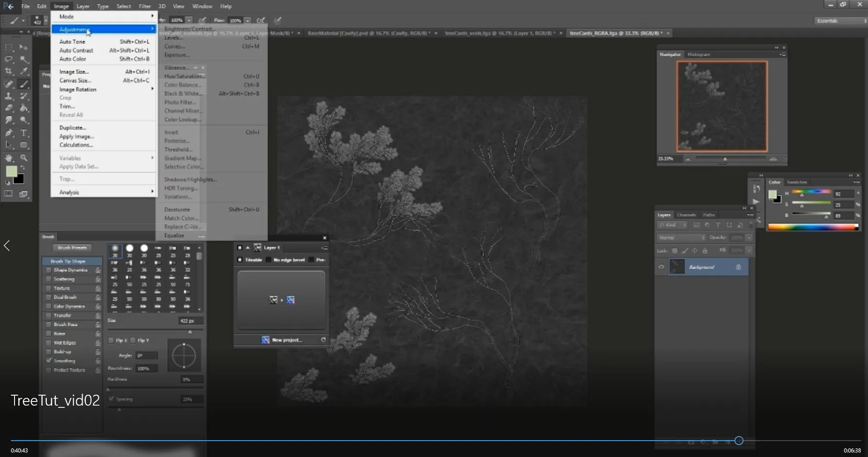
Task: Select the Hand tool
Action: (9, 157)
